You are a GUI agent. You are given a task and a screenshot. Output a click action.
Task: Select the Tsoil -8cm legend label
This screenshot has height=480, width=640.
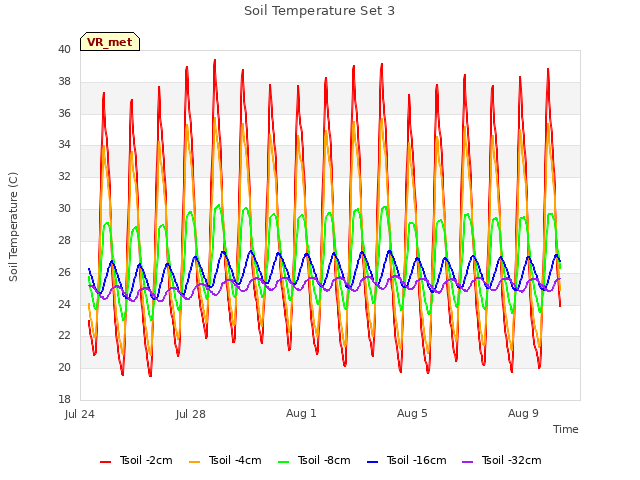point(324,460)
